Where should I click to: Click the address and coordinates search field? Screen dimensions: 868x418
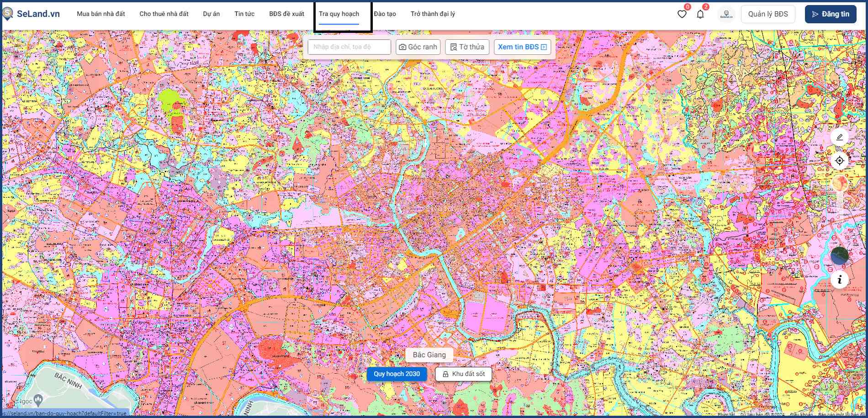click(349, 47)
